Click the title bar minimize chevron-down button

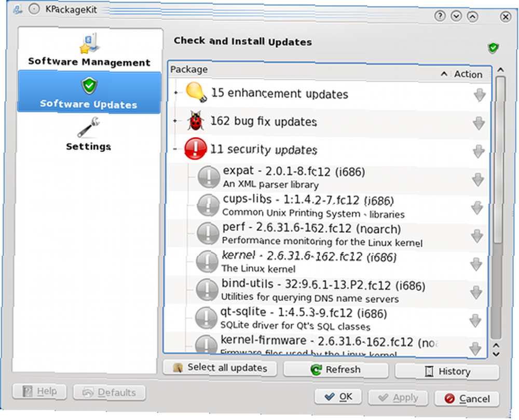pyautogui.click(x=456, y=16)
